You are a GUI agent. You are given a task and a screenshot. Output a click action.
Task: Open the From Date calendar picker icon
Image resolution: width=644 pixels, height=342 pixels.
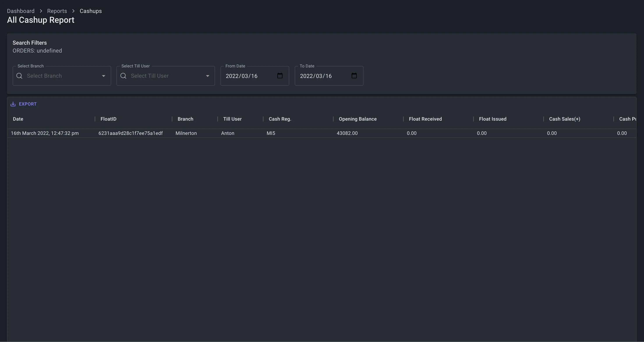[x=280, y=76]
